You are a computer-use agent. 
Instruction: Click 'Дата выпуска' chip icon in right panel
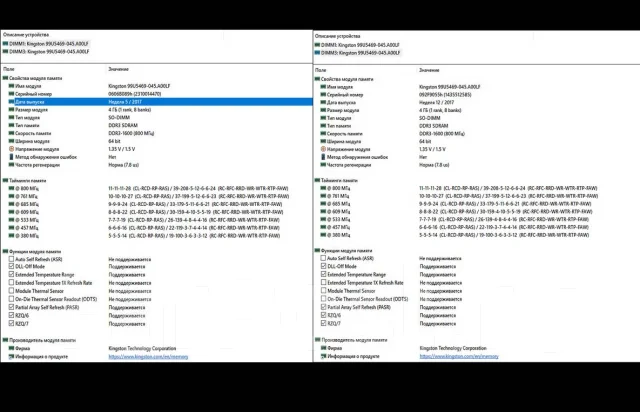click(323, 102)
